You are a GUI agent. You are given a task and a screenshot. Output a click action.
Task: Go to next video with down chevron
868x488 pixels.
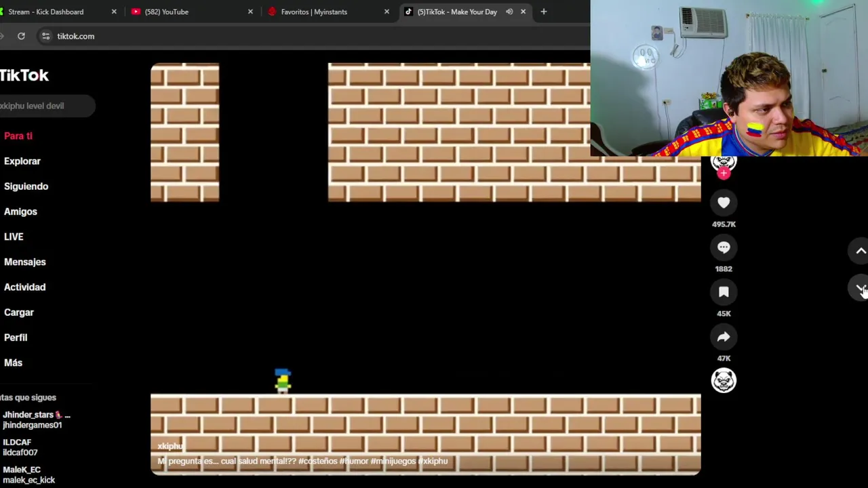pyautogui.click(x=861, y=289)
